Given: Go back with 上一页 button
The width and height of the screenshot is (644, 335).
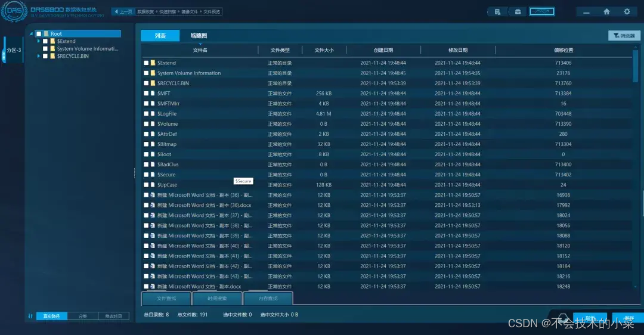Looking at the screenshot, I should (x=123, y=11).
